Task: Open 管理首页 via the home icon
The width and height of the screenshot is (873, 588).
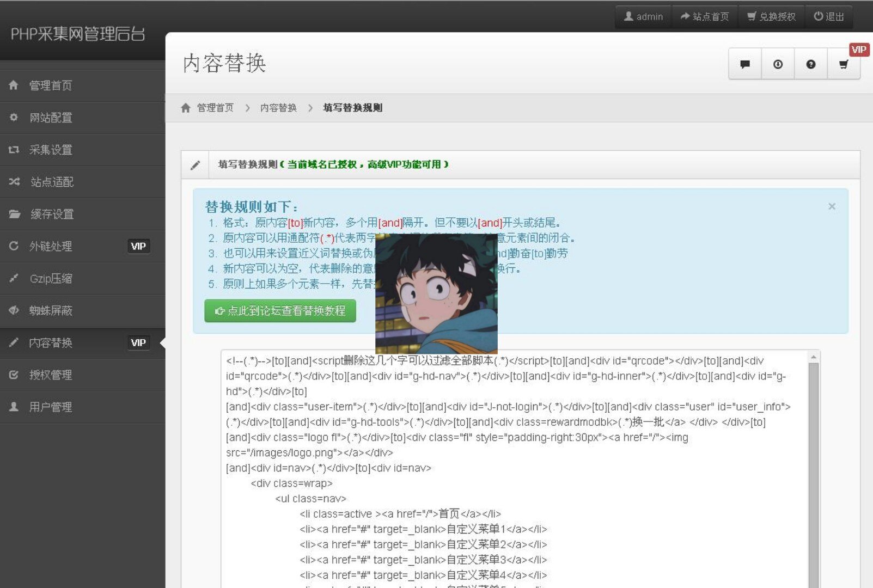Action: pos(14,85)
